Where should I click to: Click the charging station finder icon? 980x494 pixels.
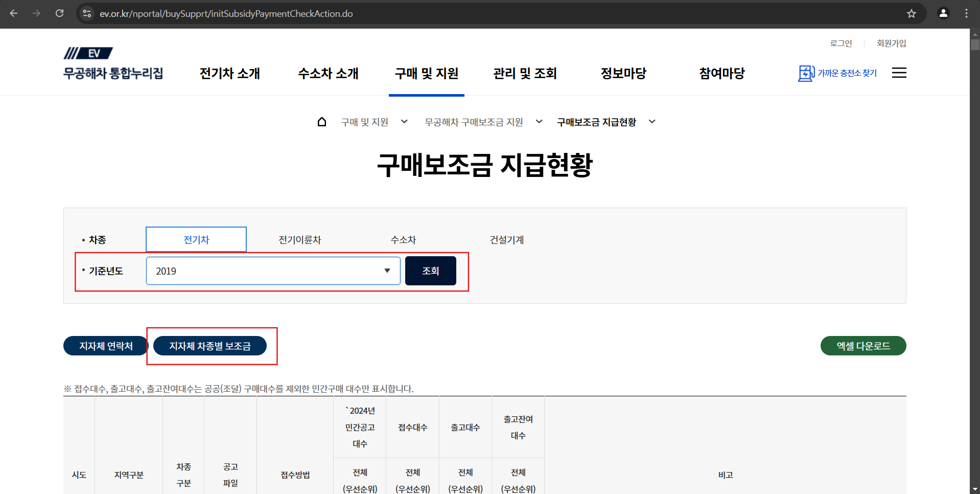click(x=806, y=73)
